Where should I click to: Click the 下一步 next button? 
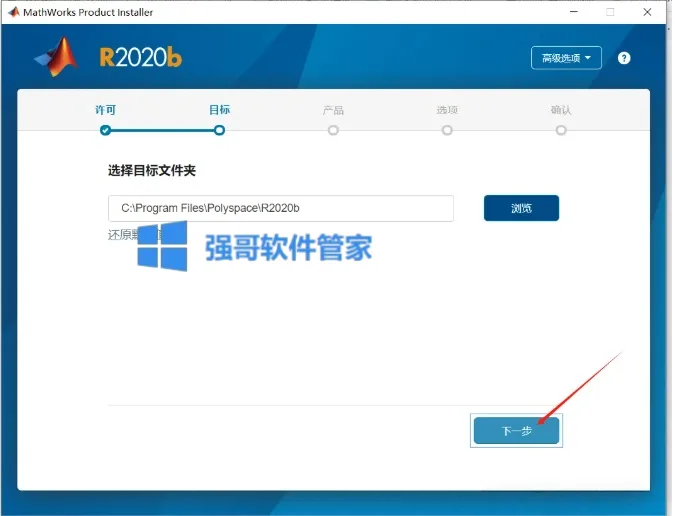tap(516, 430)
